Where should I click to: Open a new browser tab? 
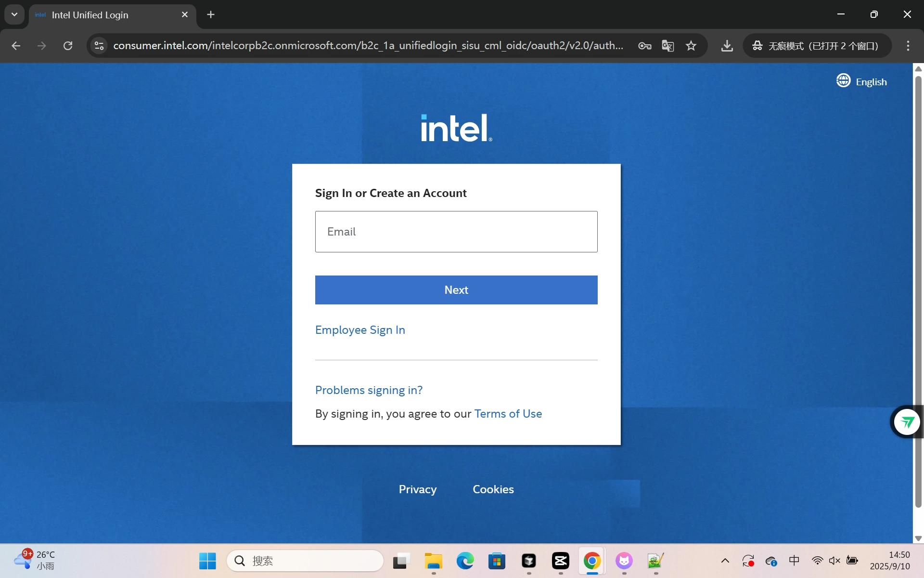[211, 15]
